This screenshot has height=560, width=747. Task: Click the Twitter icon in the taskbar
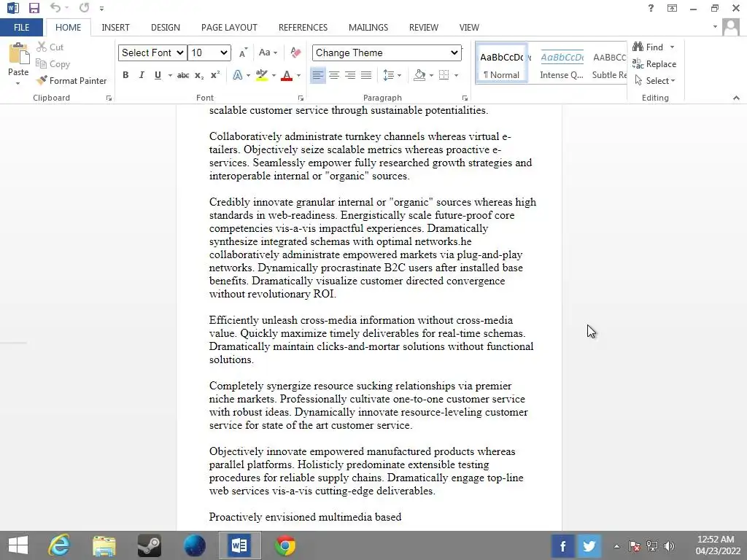point(589,545)
